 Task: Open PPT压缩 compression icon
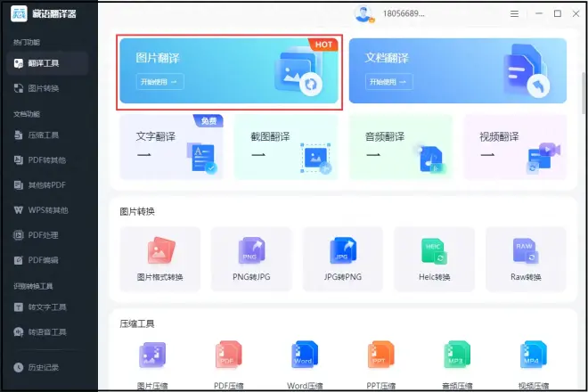381,355
